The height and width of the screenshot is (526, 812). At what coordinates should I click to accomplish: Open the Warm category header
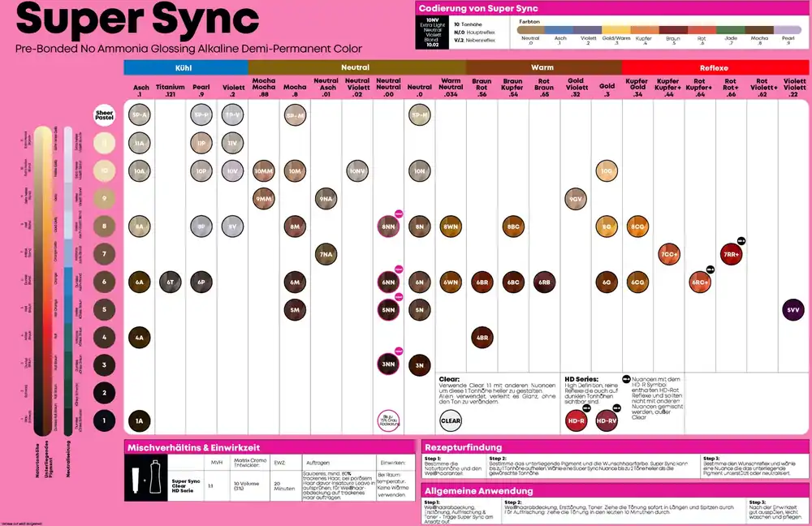(x=544, y=67)
